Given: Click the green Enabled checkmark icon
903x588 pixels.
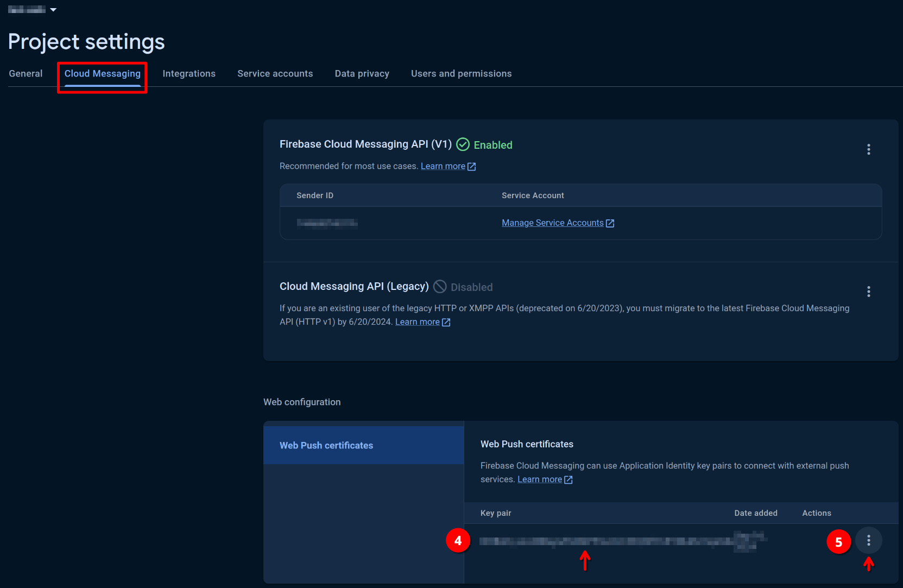Looking at the screenshot, I should (x=463, y=144).
